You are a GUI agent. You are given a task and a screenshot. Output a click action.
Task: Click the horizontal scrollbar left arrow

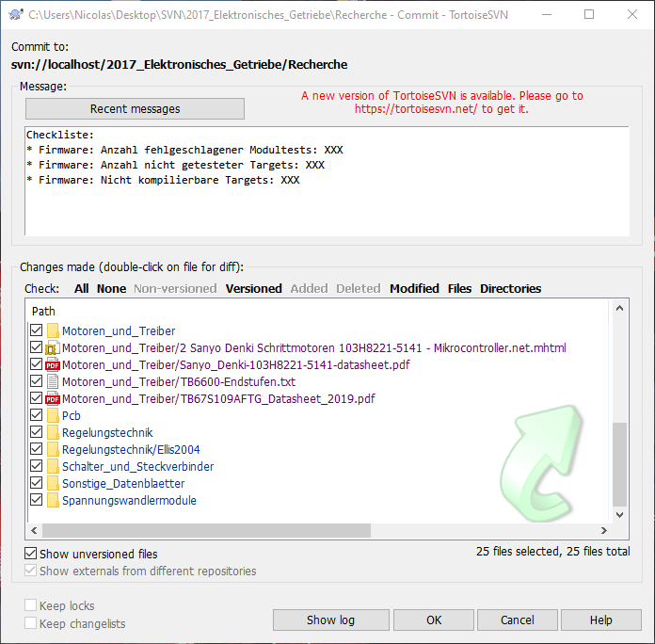tap(34, 530)
